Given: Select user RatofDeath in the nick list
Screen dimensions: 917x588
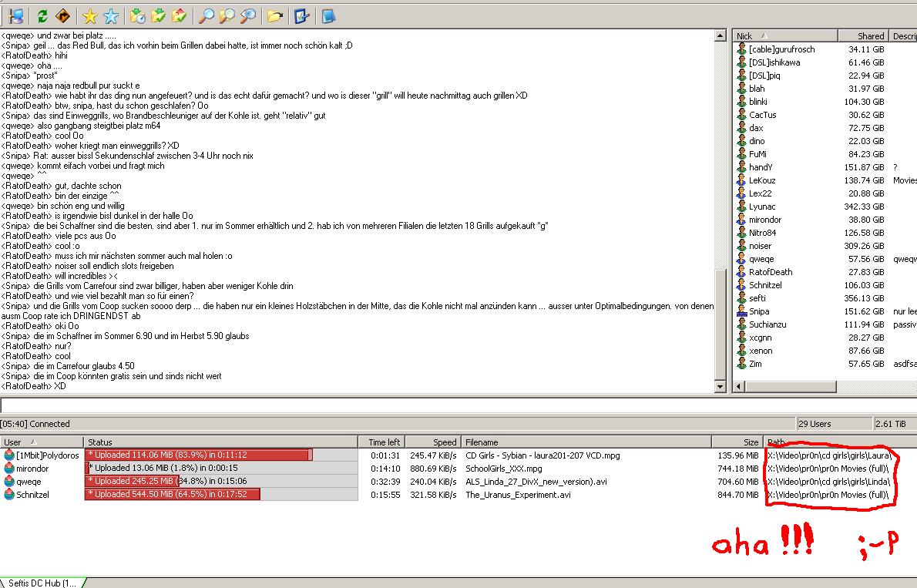Looking at the screenshot, I should coord(771,272).
